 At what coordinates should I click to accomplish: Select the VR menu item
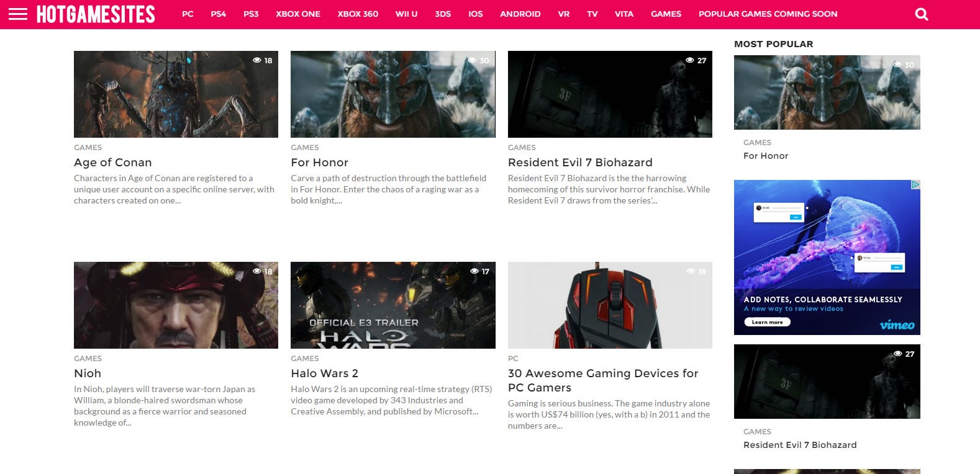[564, 14]
